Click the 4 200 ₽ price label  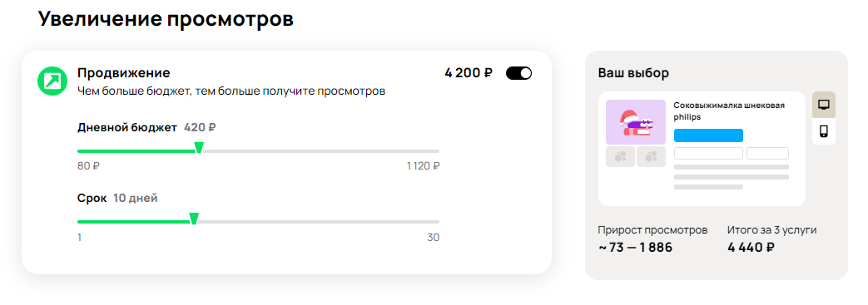click(x=469, y=73)
